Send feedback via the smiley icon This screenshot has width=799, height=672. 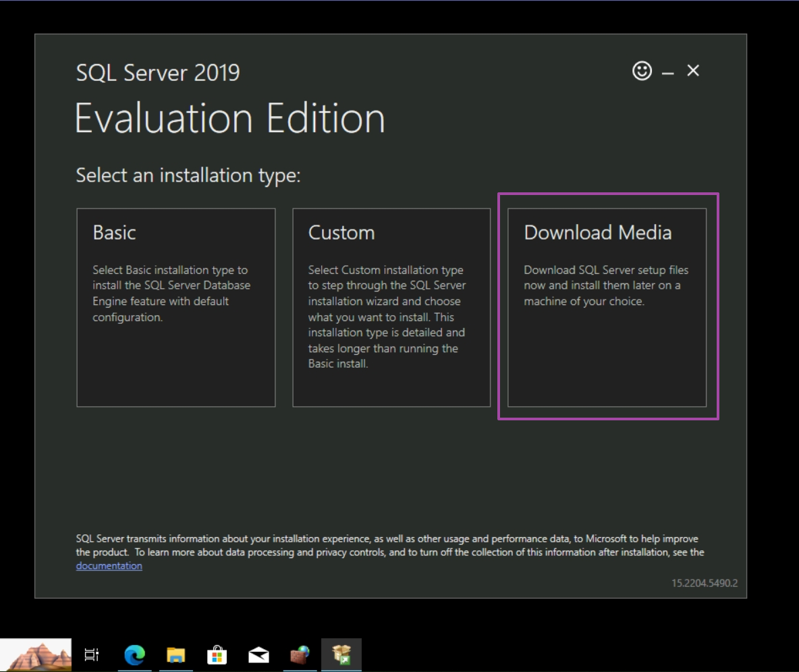coord(642,71)
